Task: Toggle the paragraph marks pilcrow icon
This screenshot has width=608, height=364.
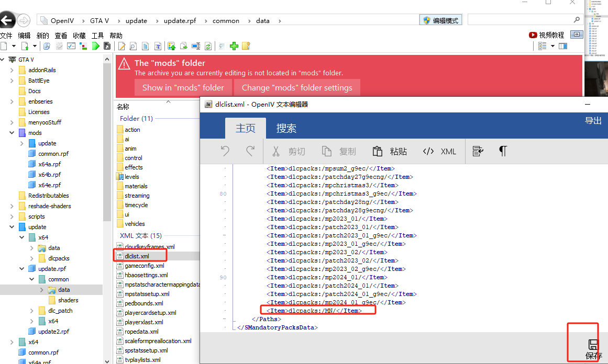Action: [x=503, y=151]
